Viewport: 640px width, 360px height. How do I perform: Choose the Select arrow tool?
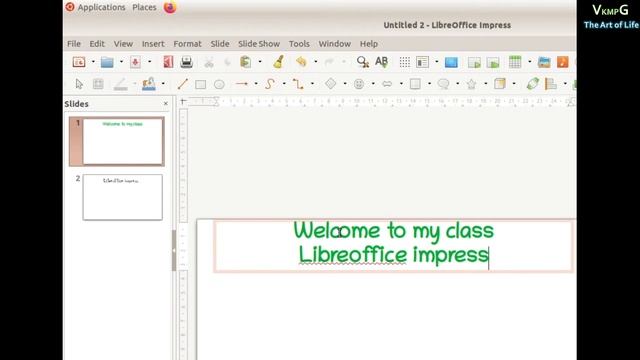(79, 84)
